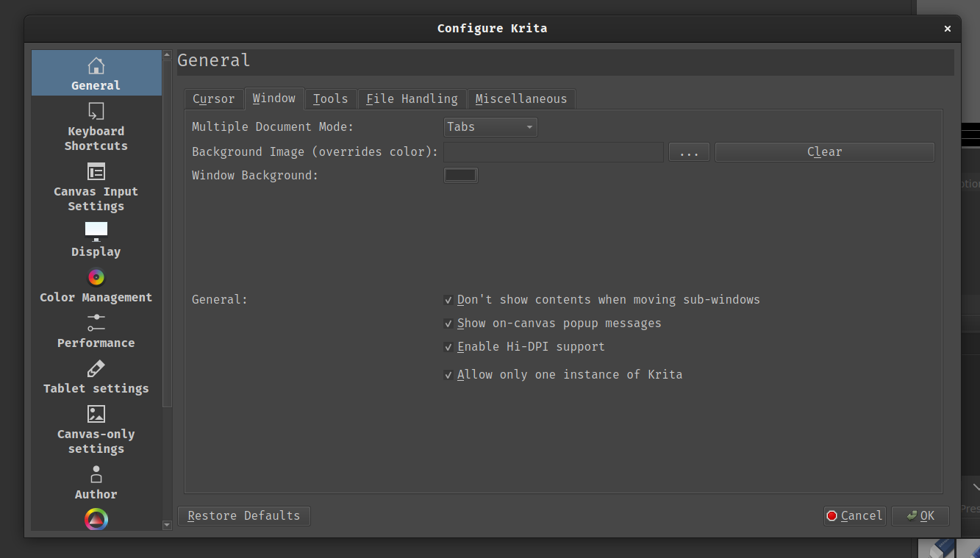Pick the Window Background color swatch
Image resolution: width=980 pixels, height=558 pixels.
[461, 175]
